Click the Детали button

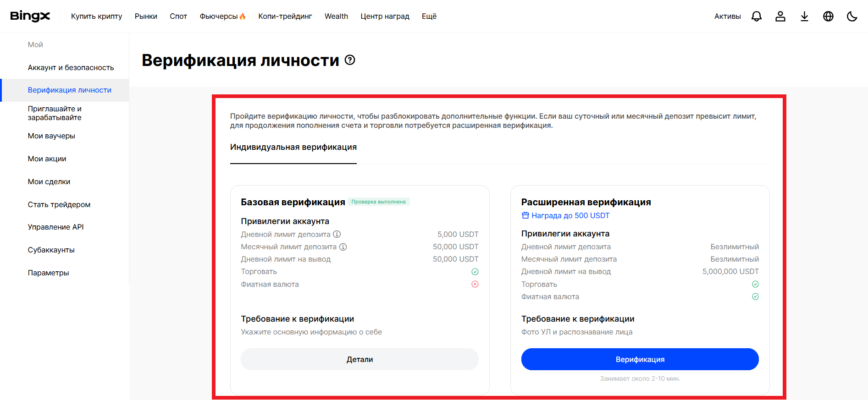[359, 359]
